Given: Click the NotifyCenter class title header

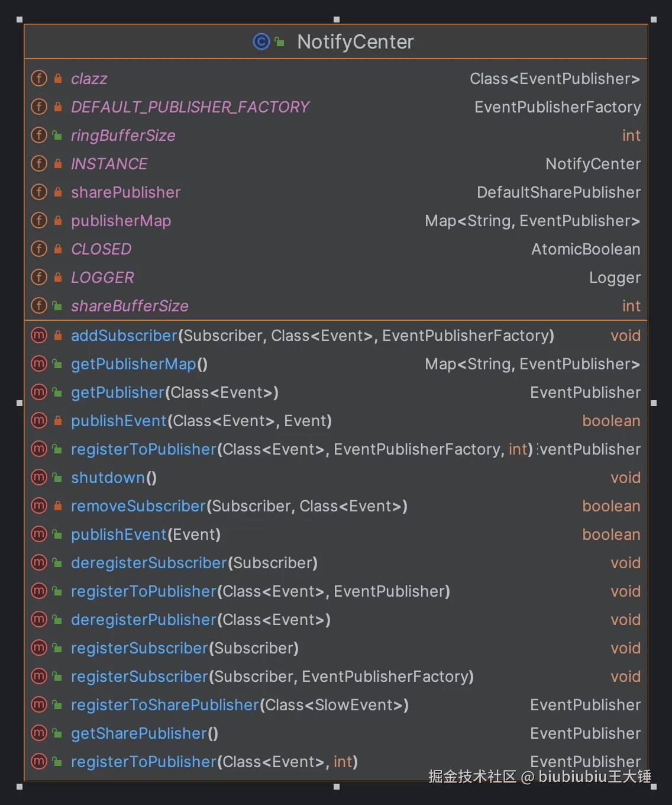Looking at the screenshot, I should tap(355, 42).
